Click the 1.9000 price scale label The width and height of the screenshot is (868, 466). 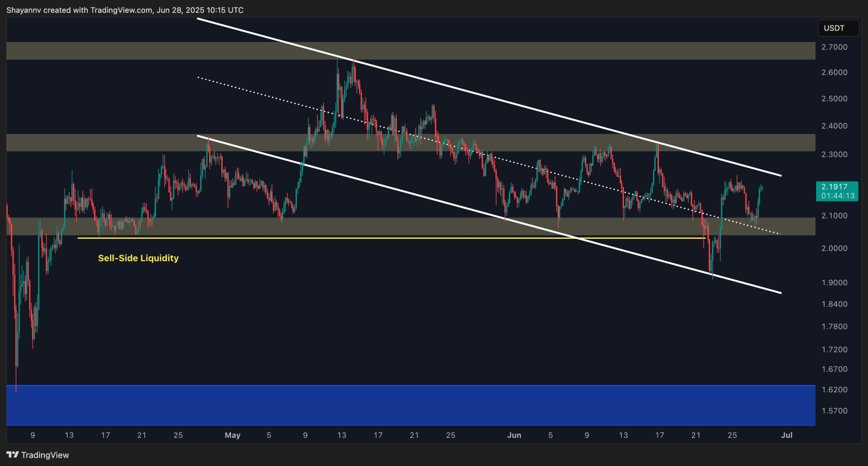pyautogui.click(x=834, y=283)
